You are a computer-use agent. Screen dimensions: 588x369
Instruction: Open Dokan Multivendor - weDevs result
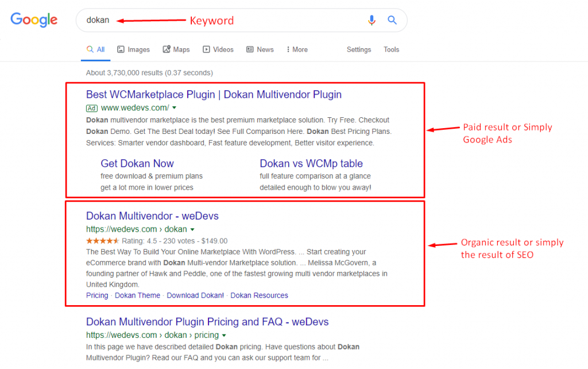152,216
